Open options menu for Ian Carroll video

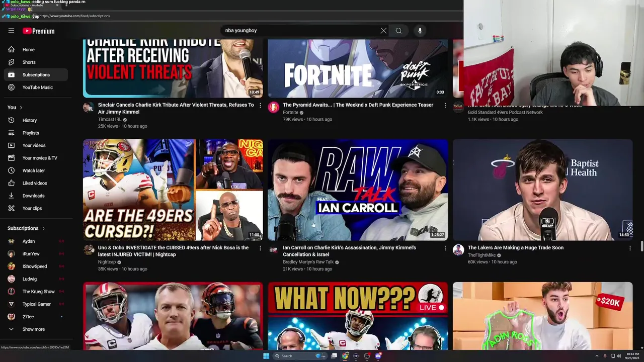[445, 248]
